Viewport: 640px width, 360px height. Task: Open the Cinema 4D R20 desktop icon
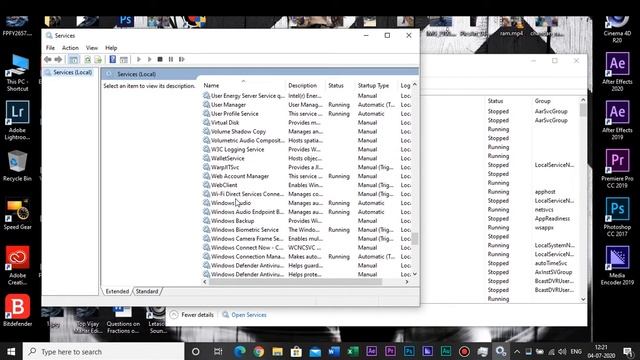click(x=617, y=30)
